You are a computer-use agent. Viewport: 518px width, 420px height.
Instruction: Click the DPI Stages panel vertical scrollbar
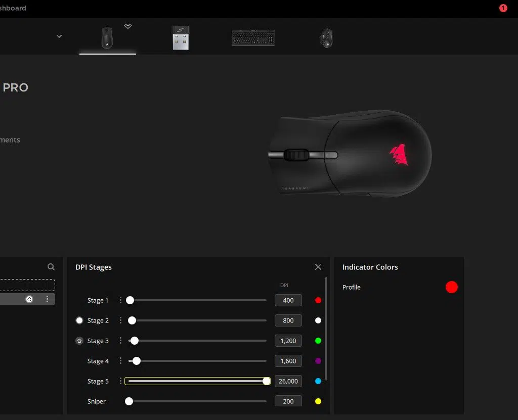(x=326, y=329)
